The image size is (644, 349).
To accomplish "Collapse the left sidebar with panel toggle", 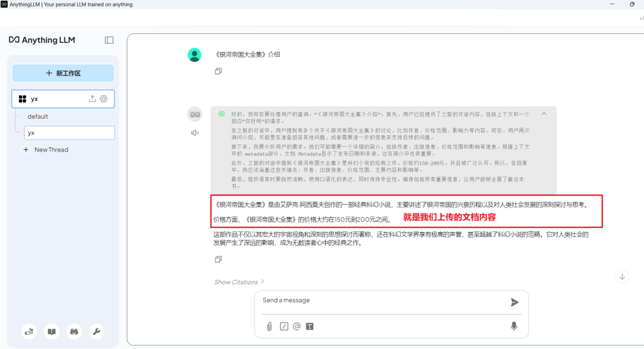I will 109,40.
